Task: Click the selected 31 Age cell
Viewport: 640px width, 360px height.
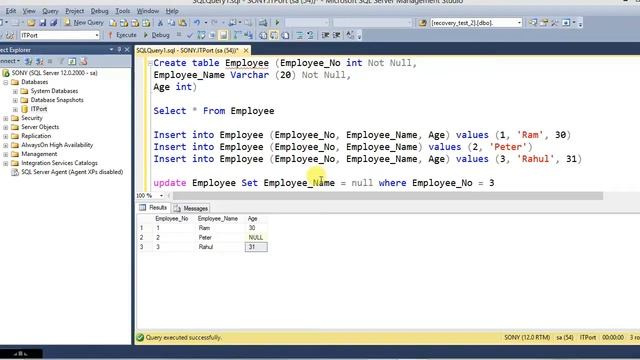Action: [x=256, y=247]
